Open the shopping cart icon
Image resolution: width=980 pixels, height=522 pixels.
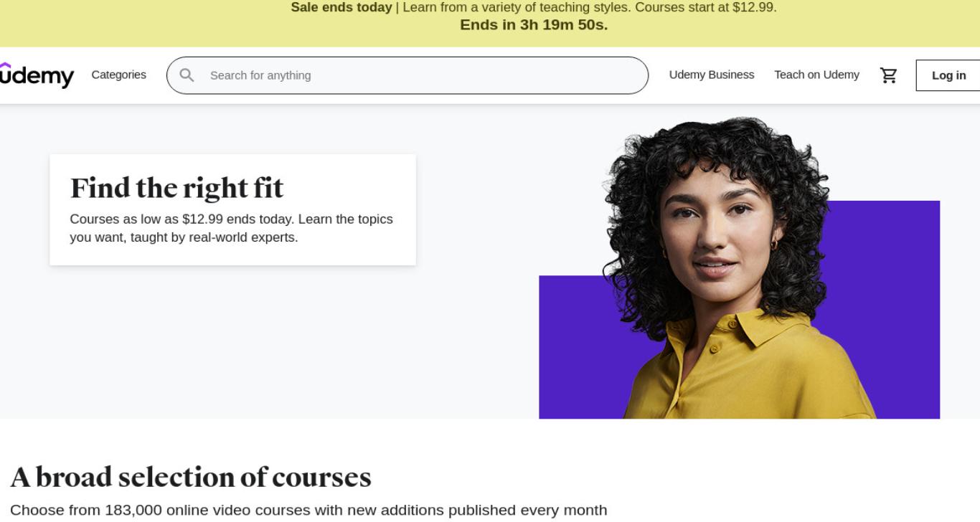(888, 75)
